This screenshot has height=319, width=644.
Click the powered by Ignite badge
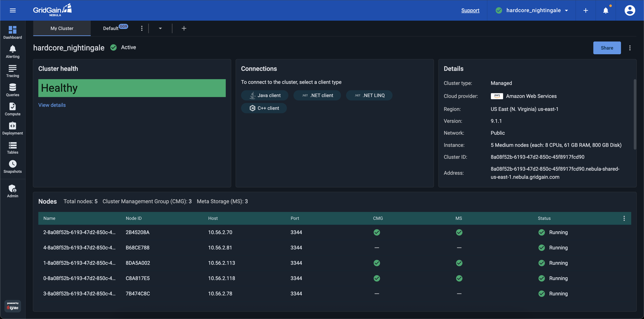[13, 306]
